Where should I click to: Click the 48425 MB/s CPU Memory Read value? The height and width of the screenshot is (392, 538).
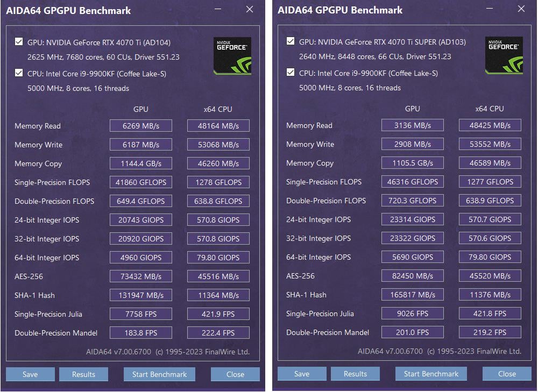(x=490, y=125)
